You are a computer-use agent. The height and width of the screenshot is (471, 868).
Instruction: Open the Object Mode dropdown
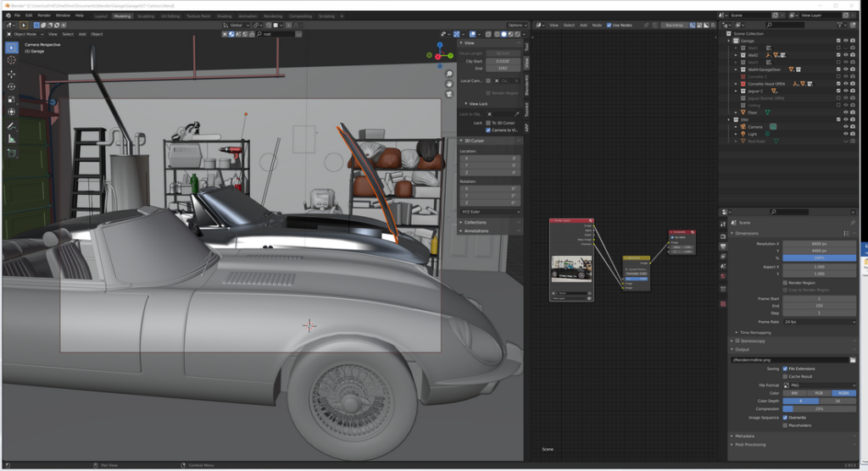click(x=25, y=34)
